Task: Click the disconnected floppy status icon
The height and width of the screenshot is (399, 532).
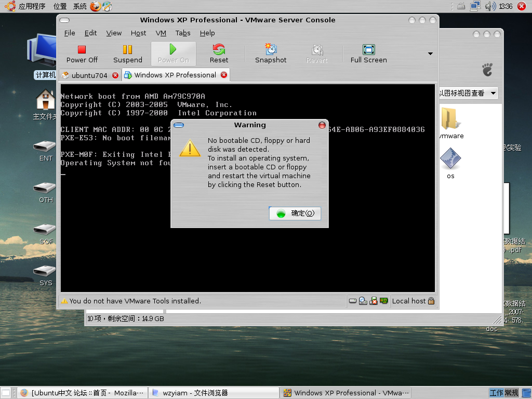Action: point(374,301)
